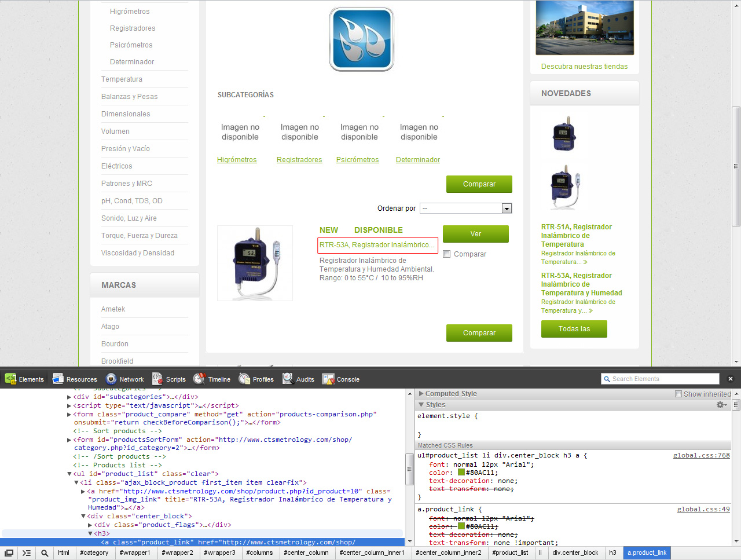Image resolution: width=741 pixels, height=560 pixels.
Task: Open the Timeline tab
Action: click(212, 379)
